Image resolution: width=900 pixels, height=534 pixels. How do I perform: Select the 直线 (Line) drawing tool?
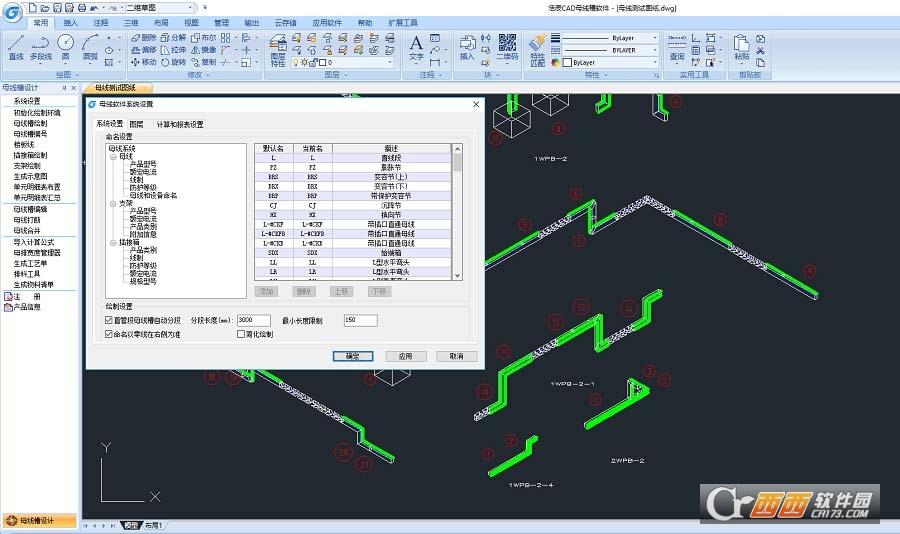tap(16, 47)
